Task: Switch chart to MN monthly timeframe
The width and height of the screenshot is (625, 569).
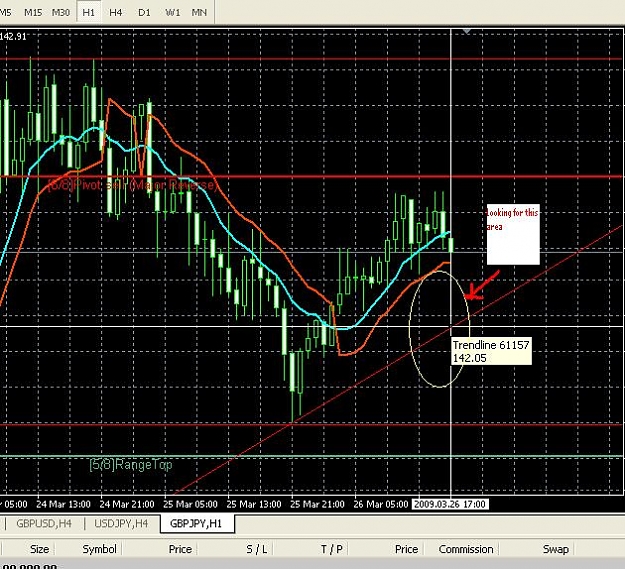Action: [x=199, y=12]
